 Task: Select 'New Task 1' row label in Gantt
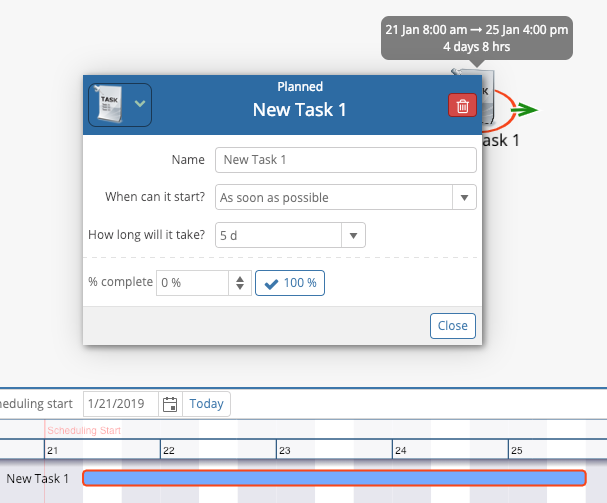pos(38,479)
